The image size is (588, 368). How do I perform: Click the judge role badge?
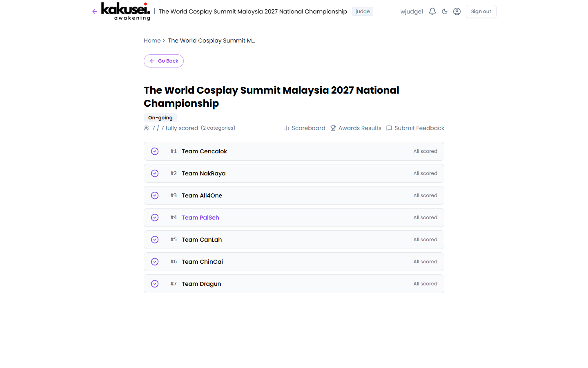362,11
